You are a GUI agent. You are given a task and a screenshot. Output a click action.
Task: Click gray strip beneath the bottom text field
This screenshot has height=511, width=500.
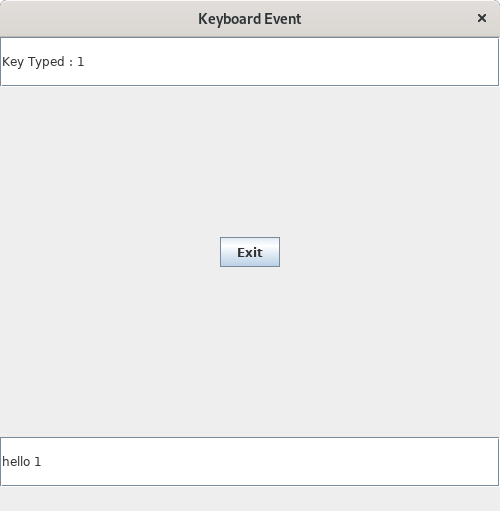(x=250, y=498)
